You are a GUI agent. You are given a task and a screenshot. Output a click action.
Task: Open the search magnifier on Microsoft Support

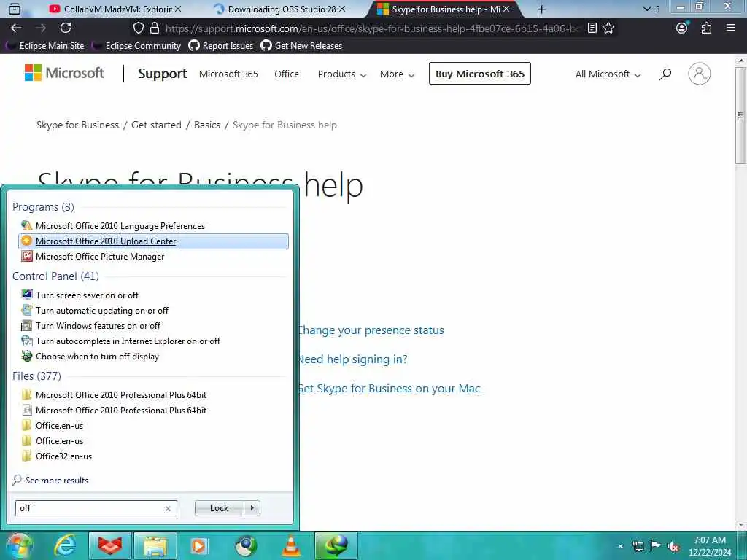point(665,74)
